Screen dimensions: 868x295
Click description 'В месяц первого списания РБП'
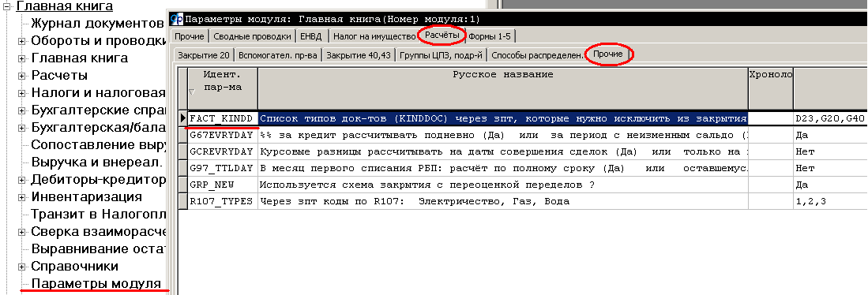click(502, 168)
